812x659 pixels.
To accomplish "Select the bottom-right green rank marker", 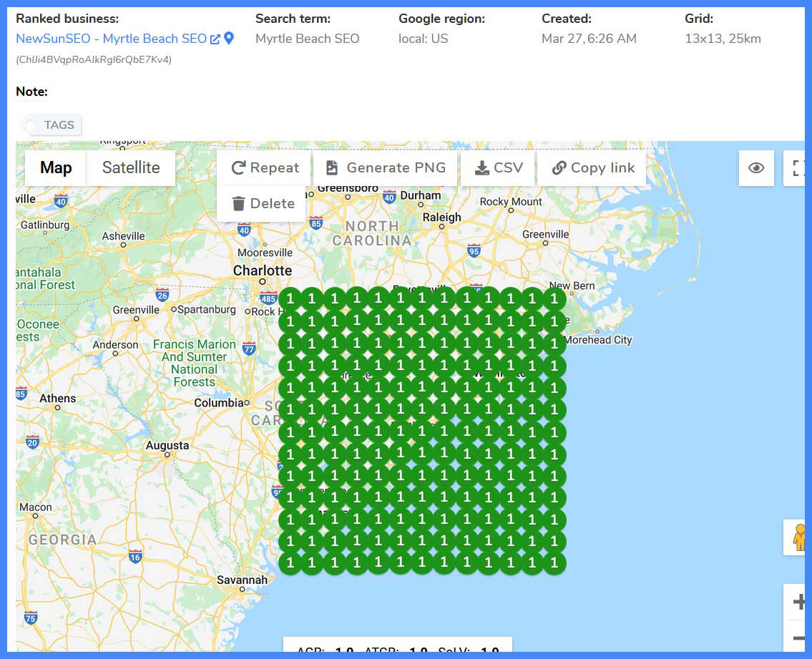I will point(554,563).
